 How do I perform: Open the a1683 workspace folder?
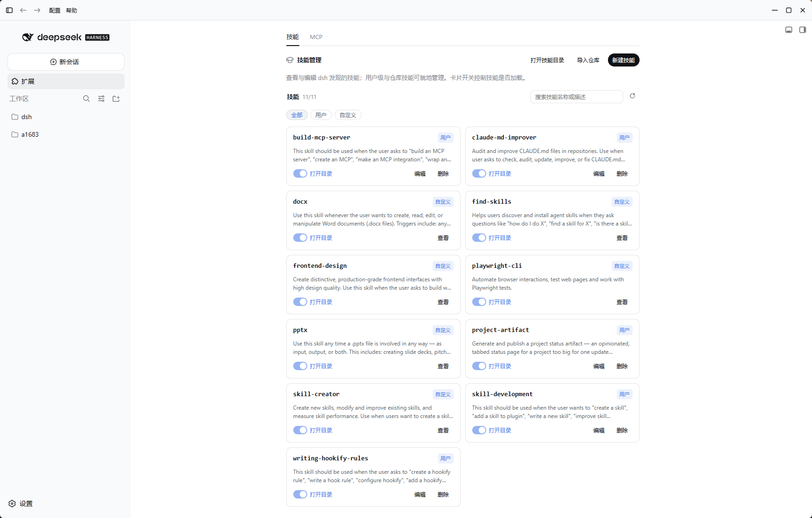(x=66, y=134)
